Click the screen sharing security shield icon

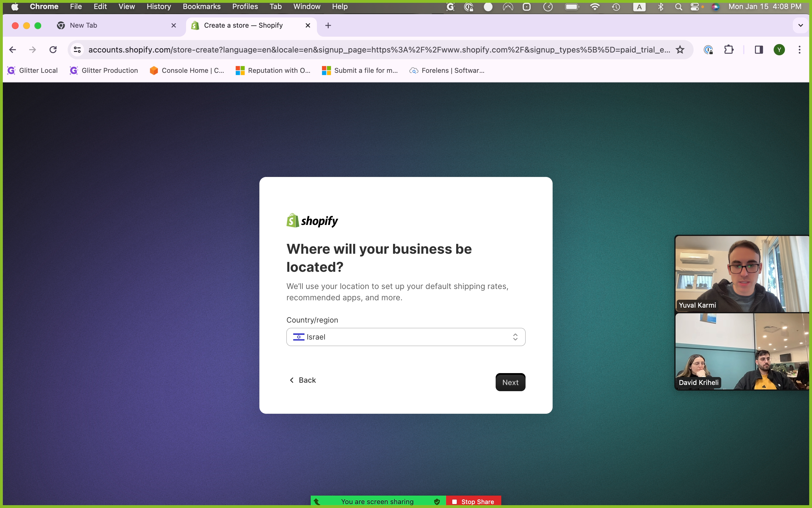pos(437,502)
